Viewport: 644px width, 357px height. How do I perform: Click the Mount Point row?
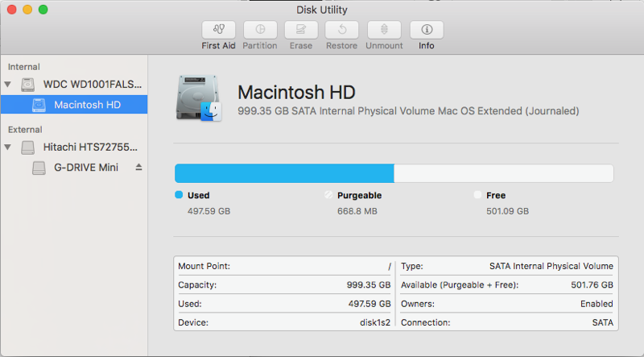[x=284, y=266]
